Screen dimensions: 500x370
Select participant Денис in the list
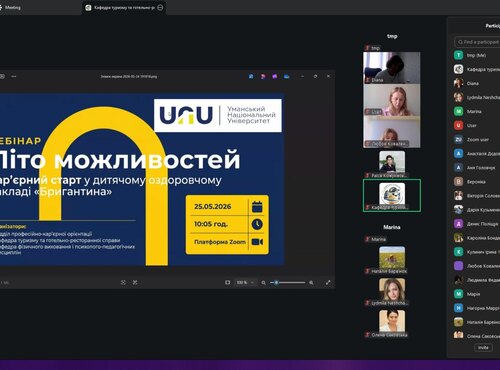[477, 224]
